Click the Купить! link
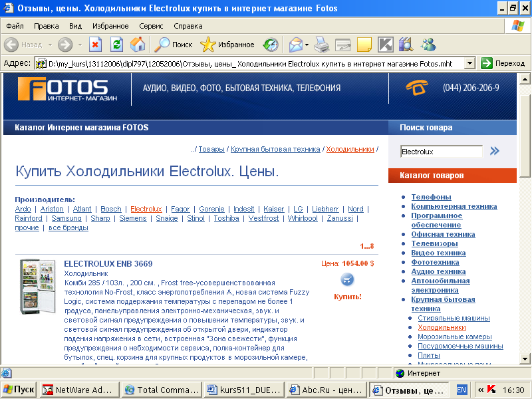 [347, 297]
